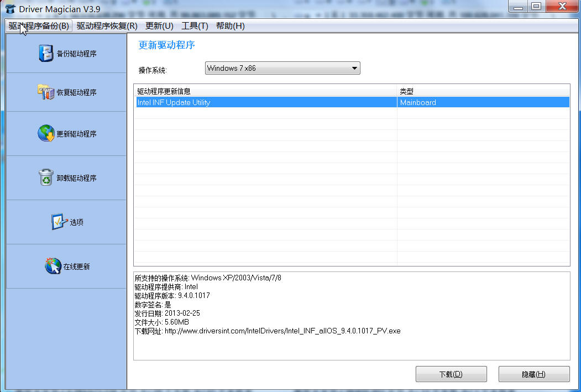581x392 pixels.
Task: Click the driver version 9.4.0.1017 line
Action: [172, 295]
